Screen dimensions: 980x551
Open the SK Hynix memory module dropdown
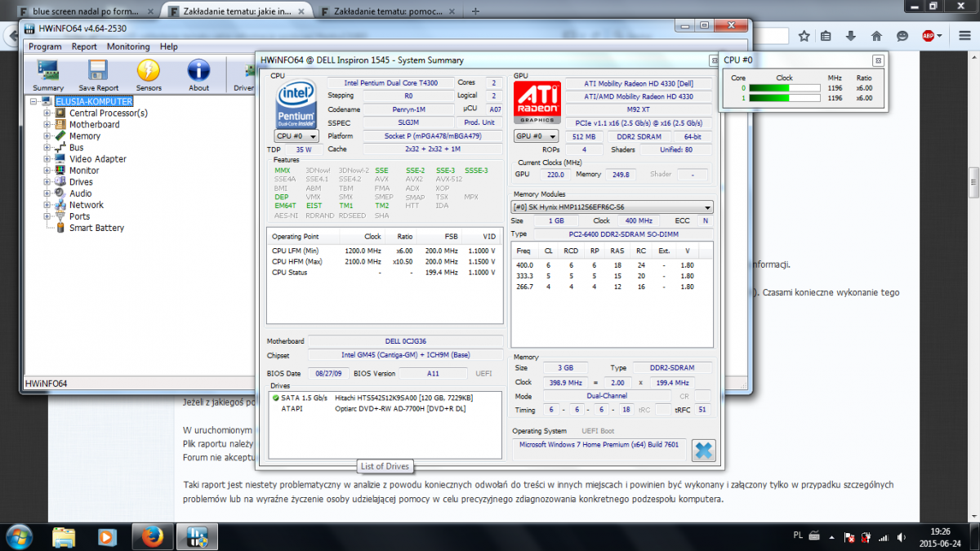point(612,207)
